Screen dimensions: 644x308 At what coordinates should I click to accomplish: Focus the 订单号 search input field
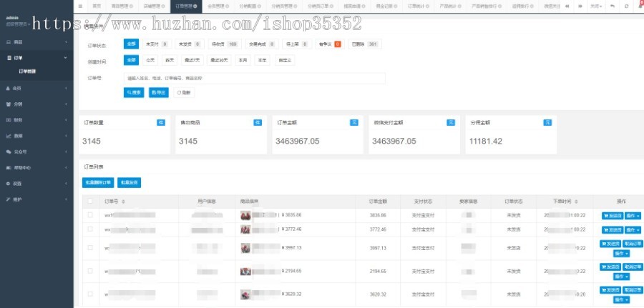pos(254,78)
